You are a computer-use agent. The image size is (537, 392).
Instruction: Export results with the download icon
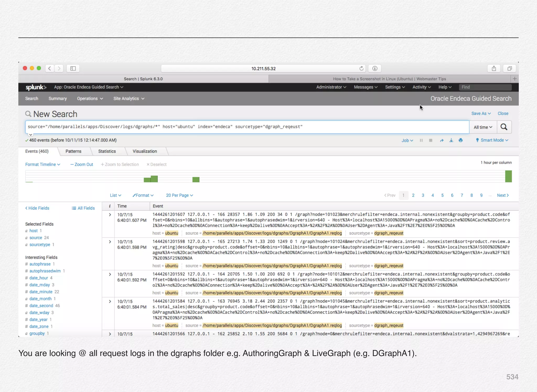tap(451, 140)
